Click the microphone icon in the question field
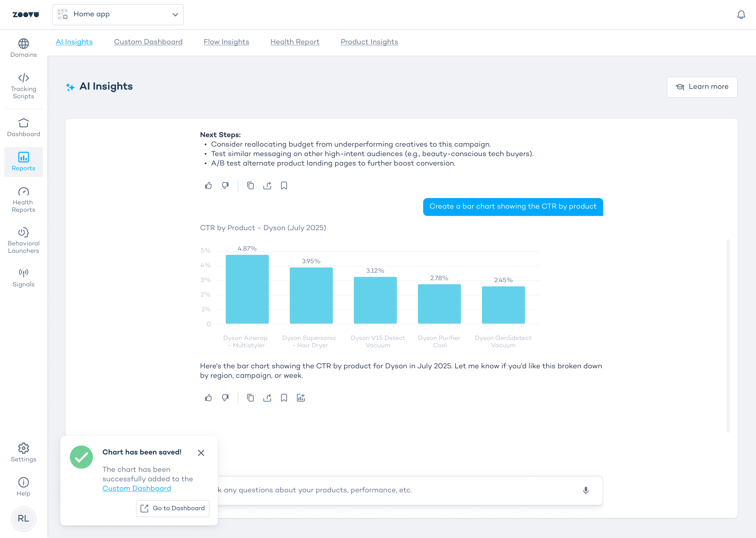 pyautogui.click(x=585, y=490)
